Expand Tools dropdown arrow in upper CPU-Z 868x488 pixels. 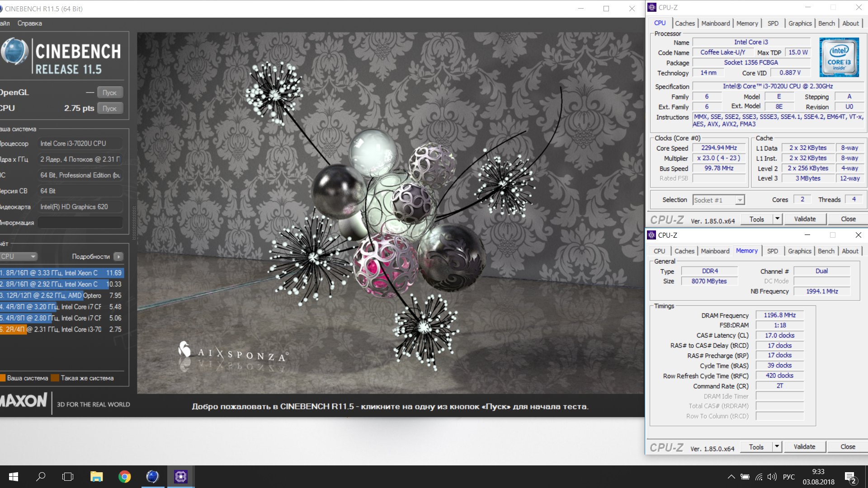pyautogui.click(x=777, y=219)
